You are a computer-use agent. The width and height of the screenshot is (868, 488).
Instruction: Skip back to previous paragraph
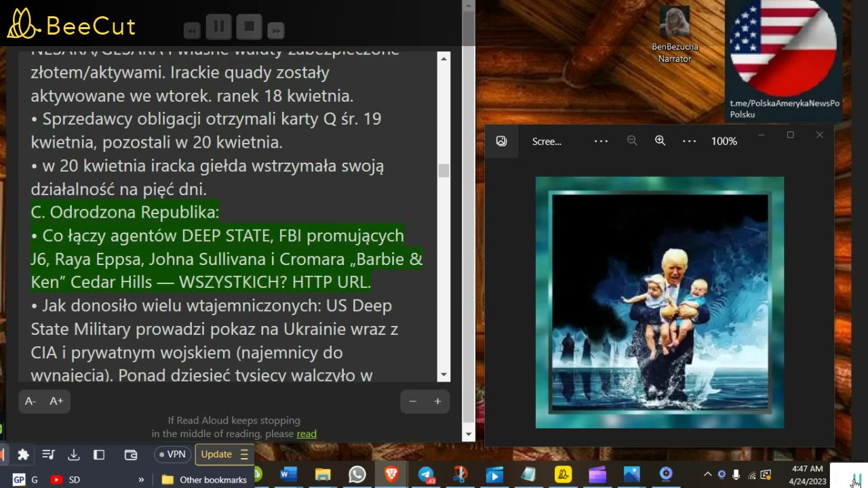click(x=192, y=30)
